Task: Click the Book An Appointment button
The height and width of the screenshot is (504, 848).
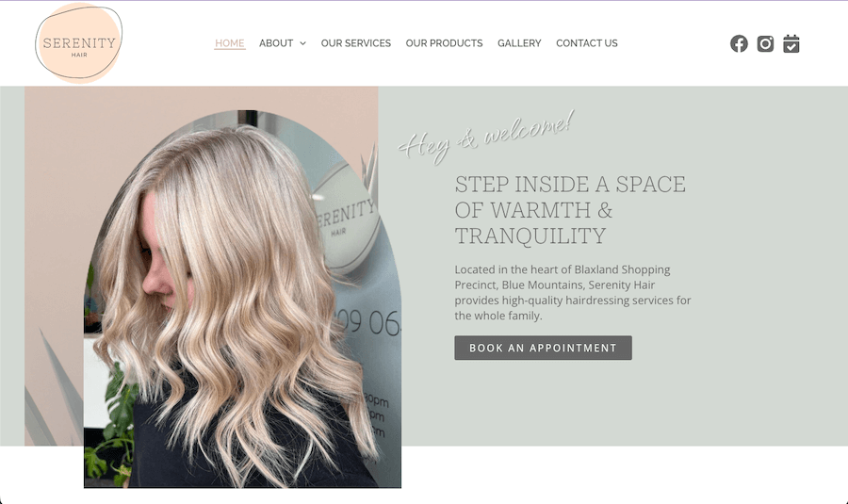Action: point(543,348)
